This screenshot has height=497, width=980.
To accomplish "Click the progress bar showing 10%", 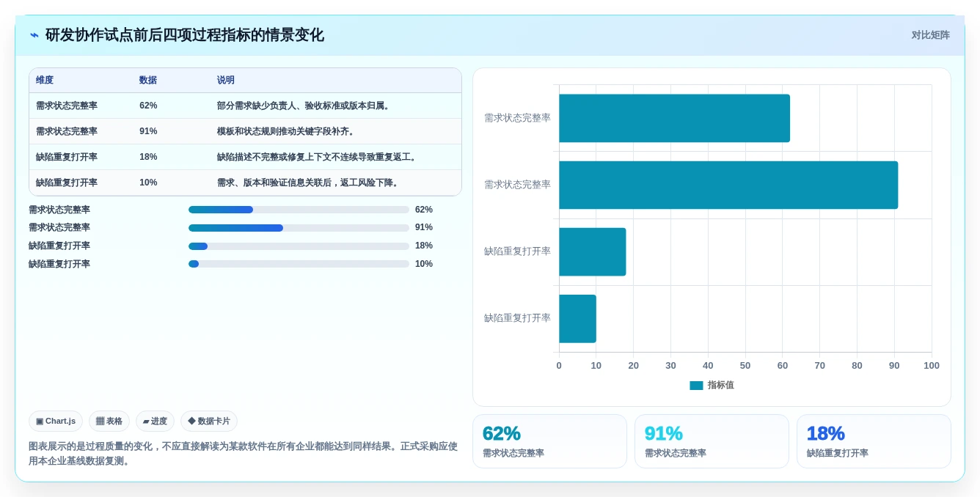I will 299,264.
